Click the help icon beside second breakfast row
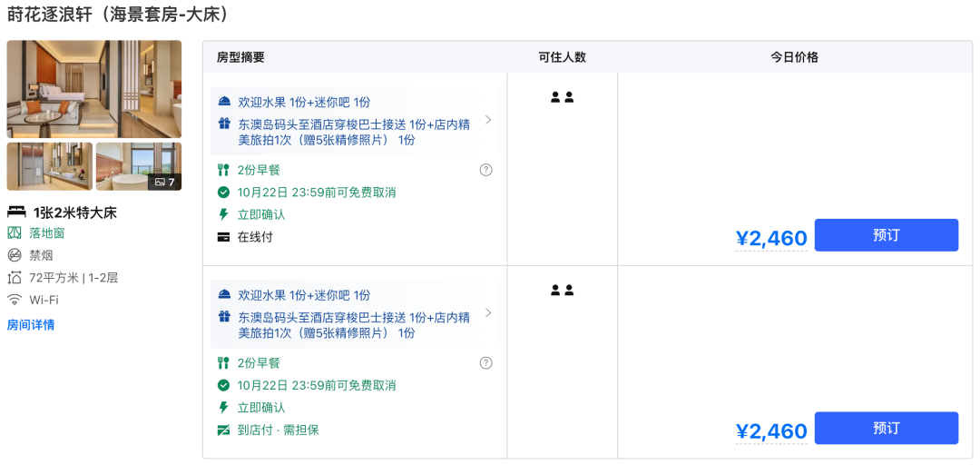 tap(486, 363)
